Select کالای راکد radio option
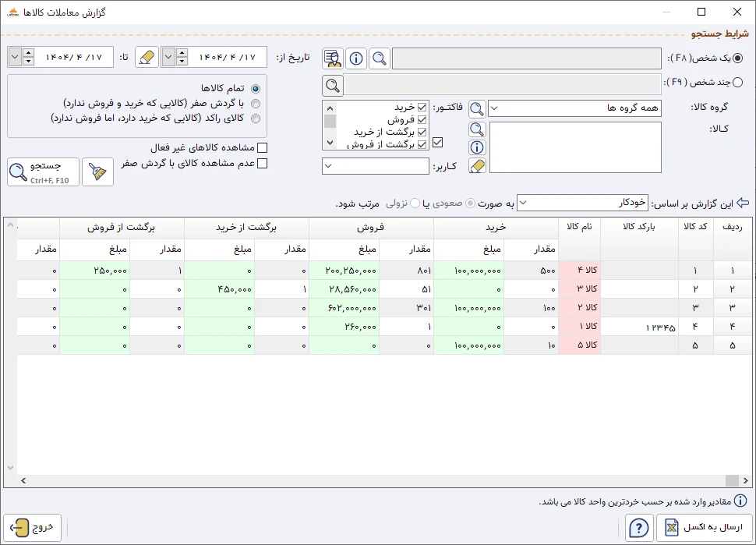756x545 pixels. [256, 119]
